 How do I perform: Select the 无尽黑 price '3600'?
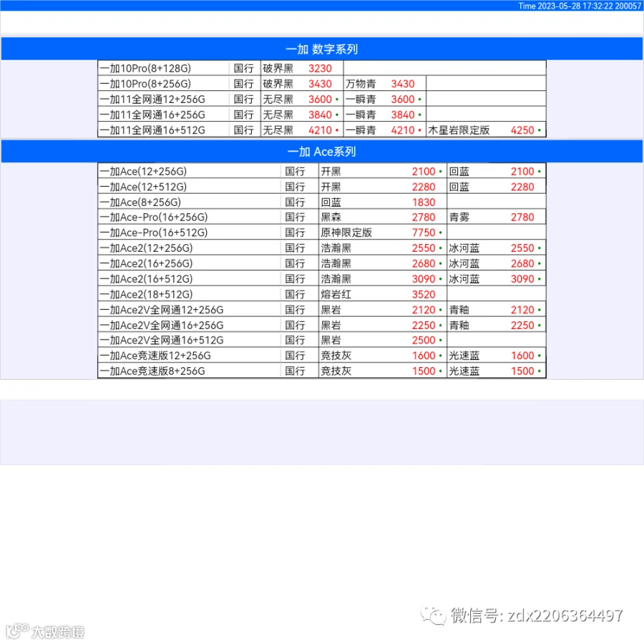click(x=320, y=99)
